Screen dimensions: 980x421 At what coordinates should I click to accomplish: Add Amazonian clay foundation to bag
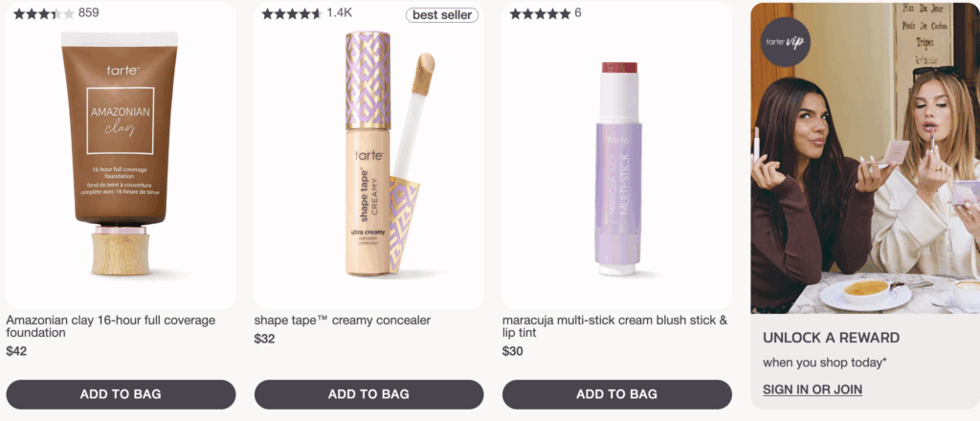click(x=121, y=394)
